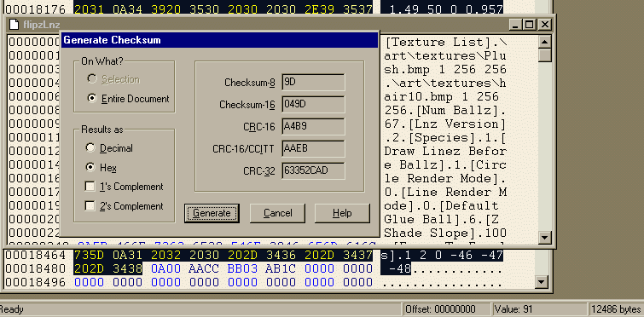Click background window scrollbar down arrow
Screen dimensions: 644x317
pos(542,282)
